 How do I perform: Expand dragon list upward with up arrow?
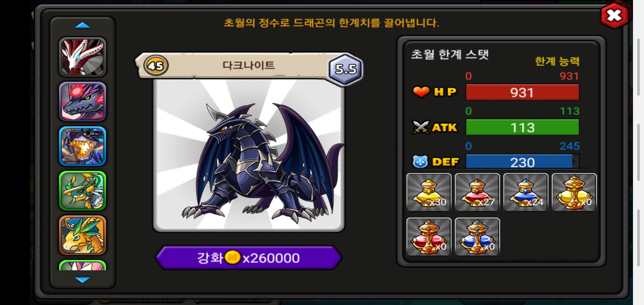[82, 25]
